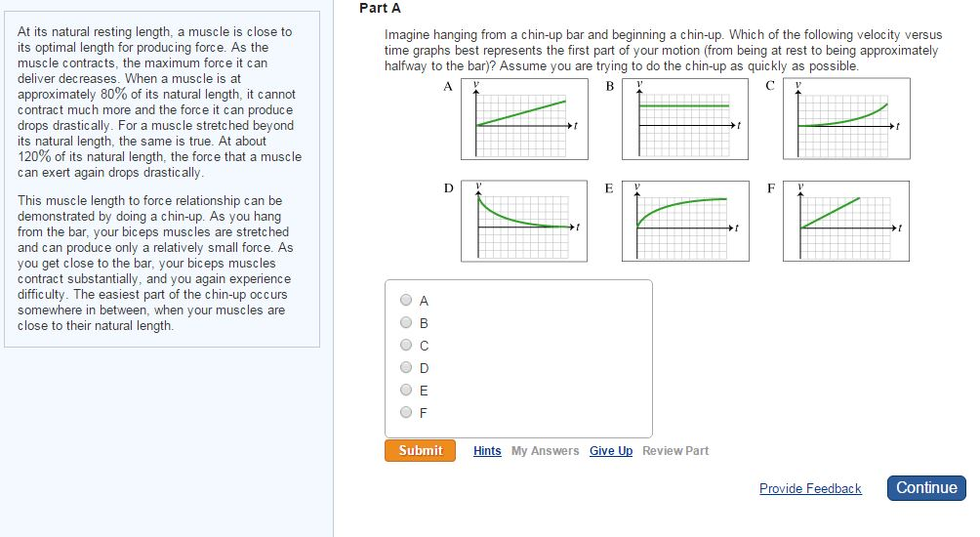Viewport: 980px width, 537px height.
Task: Click Review Part
Action: pyautogui.click(x=675, y=451)
